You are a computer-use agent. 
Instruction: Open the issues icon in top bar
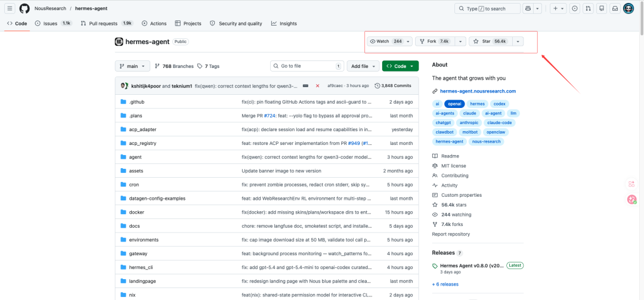[x=575, y=8]
